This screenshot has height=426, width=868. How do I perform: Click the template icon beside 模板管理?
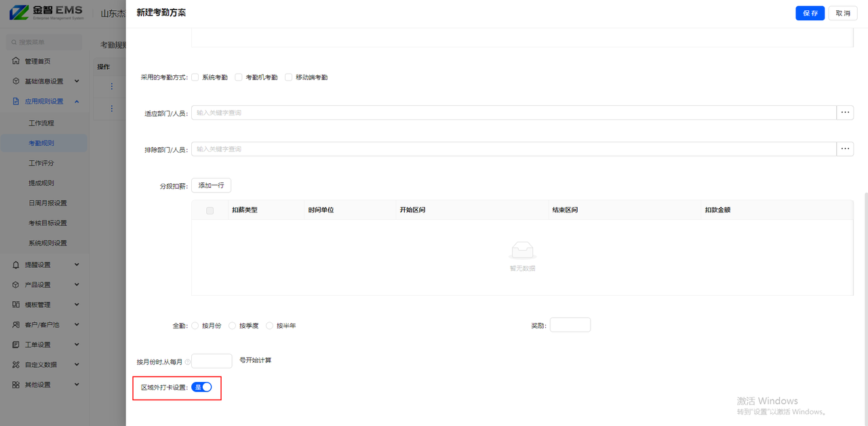click(x=16, y=305)
